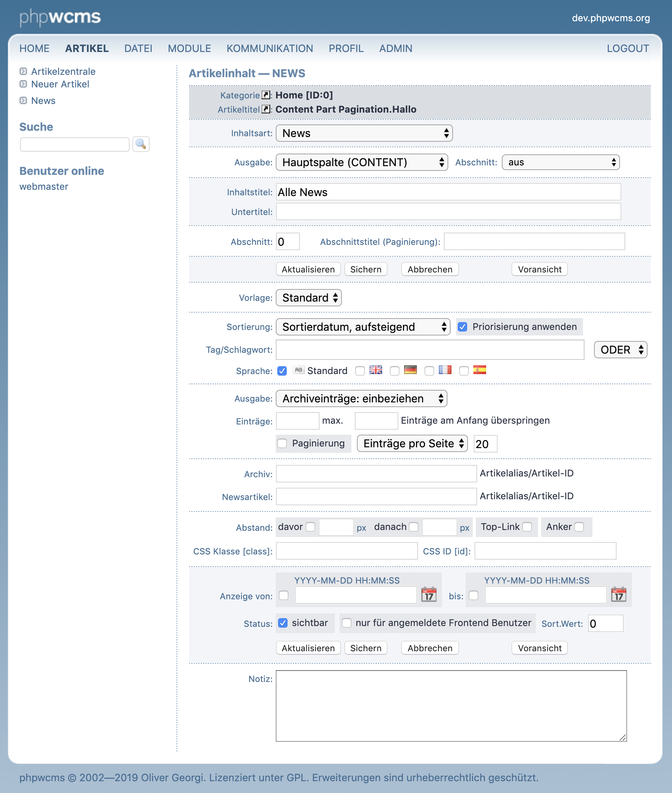Open the Vorlage 'Standard' dropdown
Viewport: 672px width, 793px height.
coord(309,298)
